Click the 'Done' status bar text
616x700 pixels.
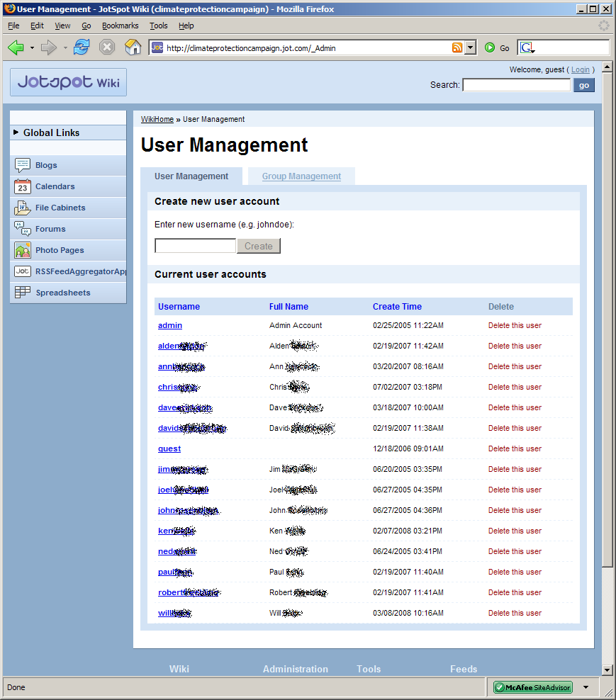point(16,687)
